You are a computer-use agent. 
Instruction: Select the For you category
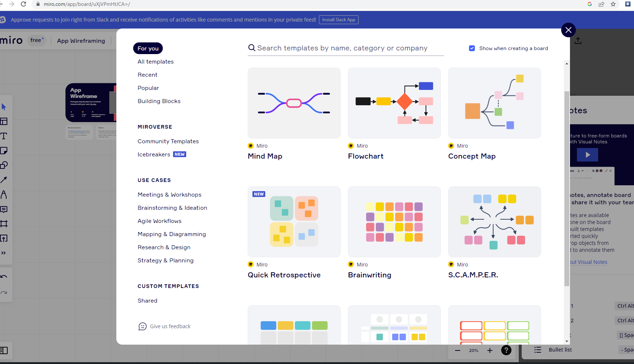148,48
